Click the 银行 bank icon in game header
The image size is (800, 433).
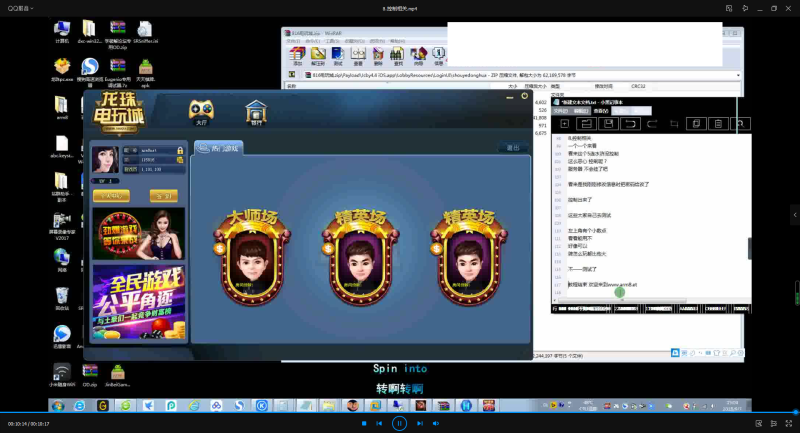256,111
